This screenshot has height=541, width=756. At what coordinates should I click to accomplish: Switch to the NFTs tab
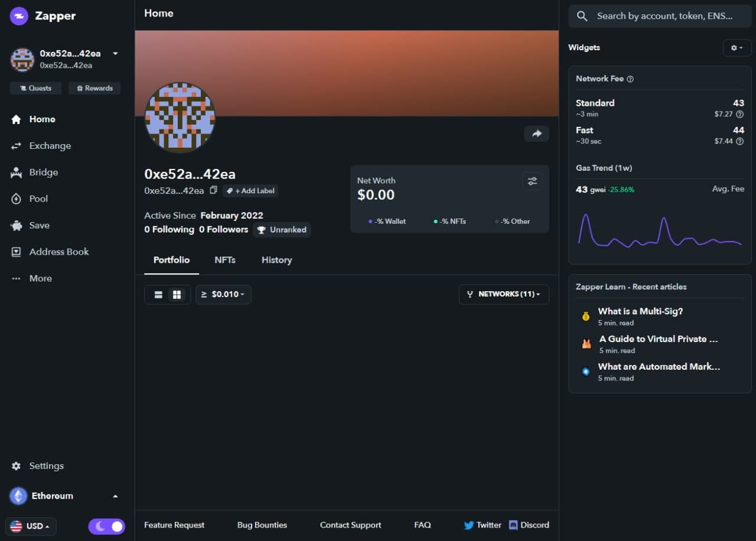tap(224, 260)
